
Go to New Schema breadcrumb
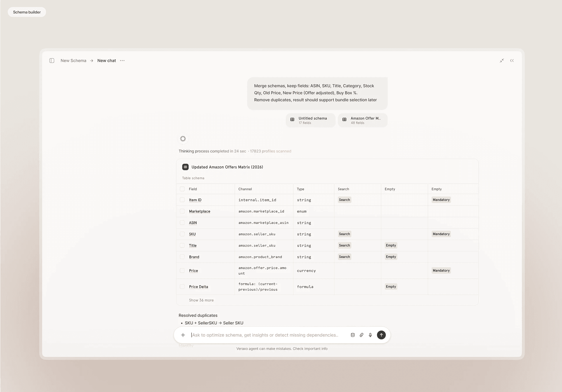pyautogui.click(x=73, y=61)
